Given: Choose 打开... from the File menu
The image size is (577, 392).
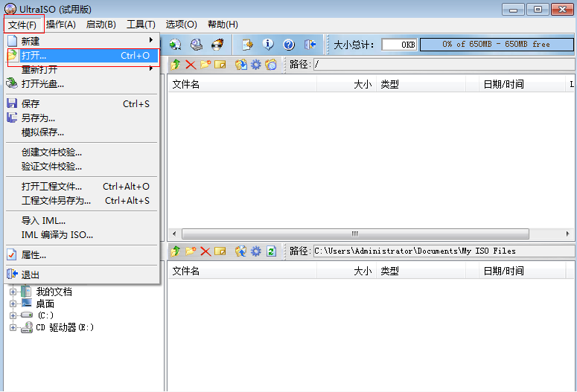Looking at the screenshot, I should tap(34, 56).
